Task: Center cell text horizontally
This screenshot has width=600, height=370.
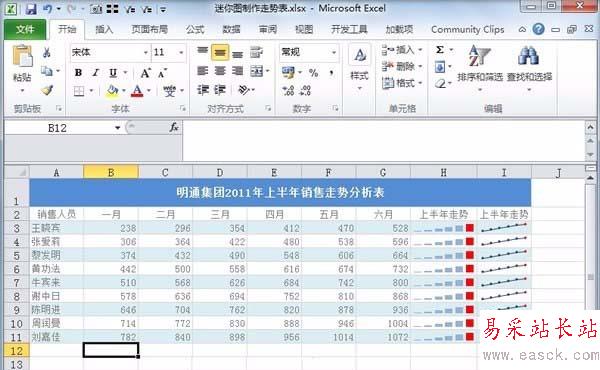Action: (x=220, y=71)
